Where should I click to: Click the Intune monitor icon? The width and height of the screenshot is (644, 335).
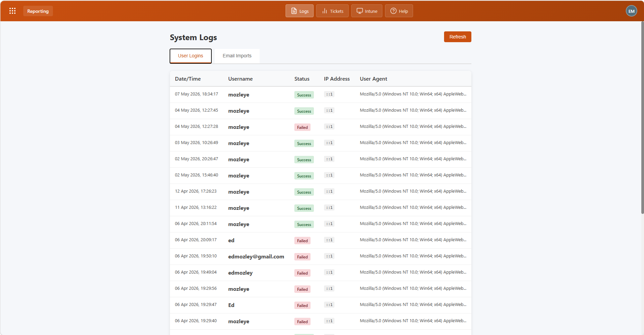360,11
